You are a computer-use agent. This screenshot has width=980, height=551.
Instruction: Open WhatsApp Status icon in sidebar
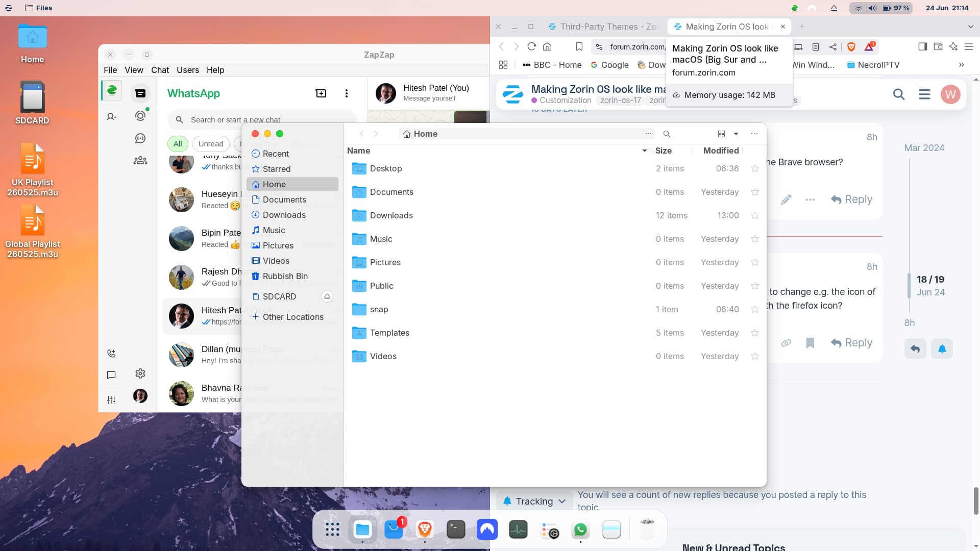pyautogui.click(x=140, y=116)
